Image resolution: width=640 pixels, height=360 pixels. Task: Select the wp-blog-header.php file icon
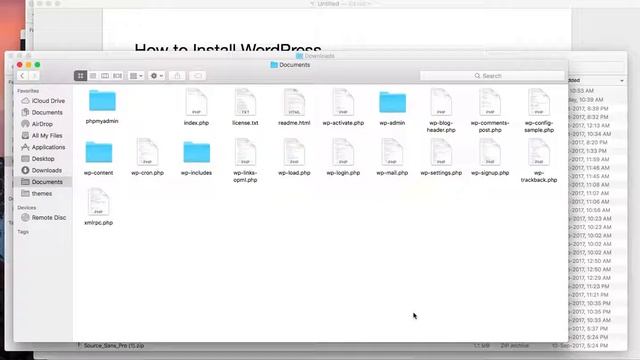point(441,102)
